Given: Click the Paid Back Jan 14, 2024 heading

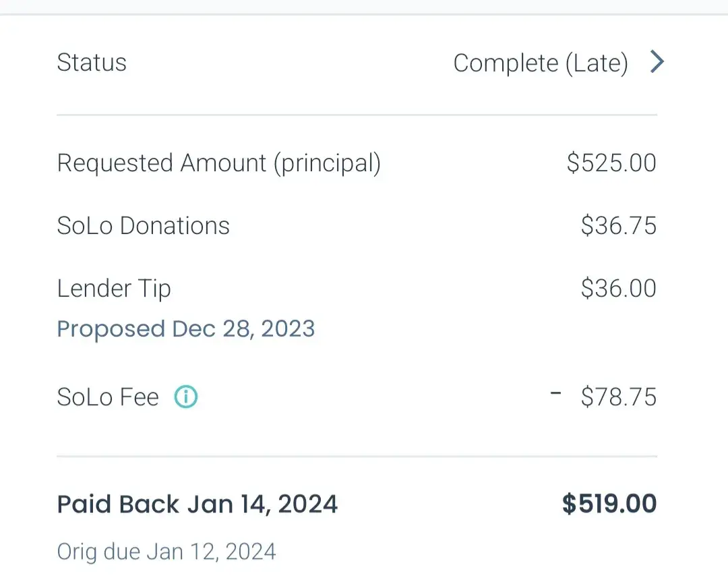Looking at the screenshot, I should click(x=197, y=504).
